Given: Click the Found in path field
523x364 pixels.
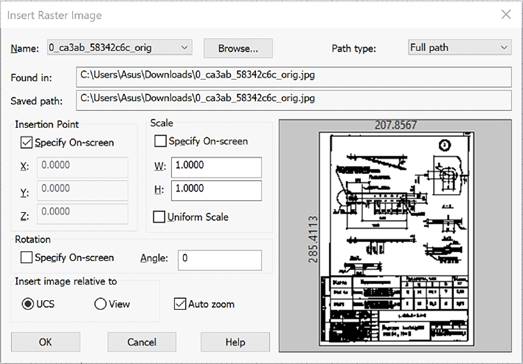Looking at the screenshot, I should pyautogui.click(x=294, y=77).
